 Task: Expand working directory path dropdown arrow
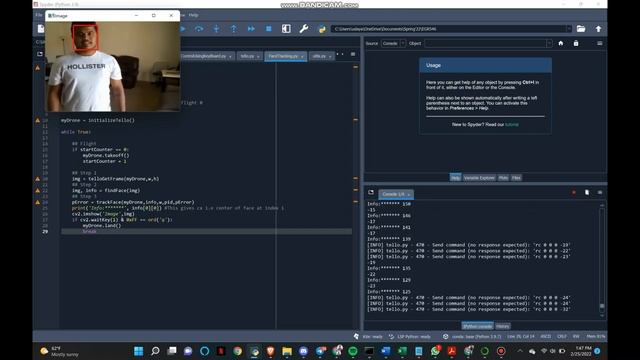[569, 29]
